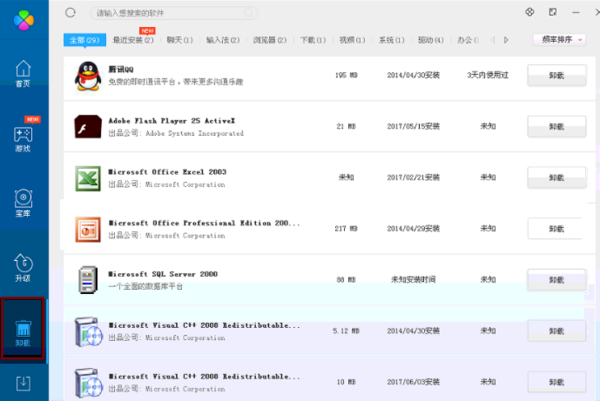The height and width of the screenshot is (401, 600).
Task: Switch to the 驱动(4) tab
Action: click(431, 40)
